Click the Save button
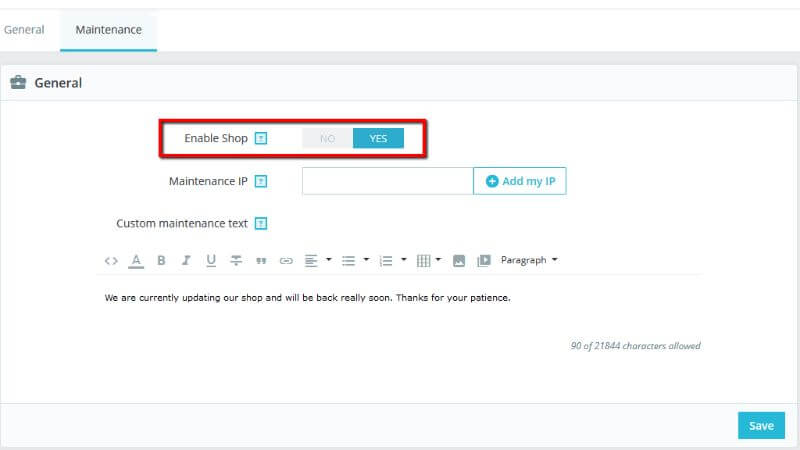This screenshot has height=450, width=800. [x=761, y=426]
